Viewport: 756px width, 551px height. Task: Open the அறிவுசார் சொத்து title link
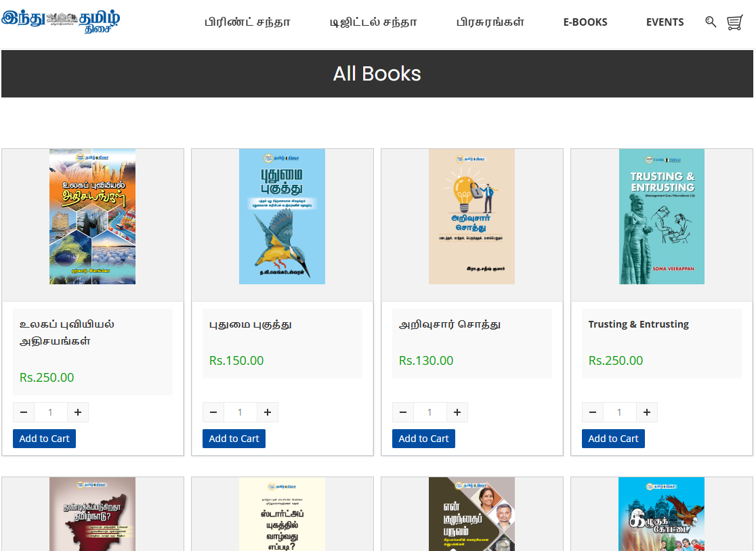[450, 324]
